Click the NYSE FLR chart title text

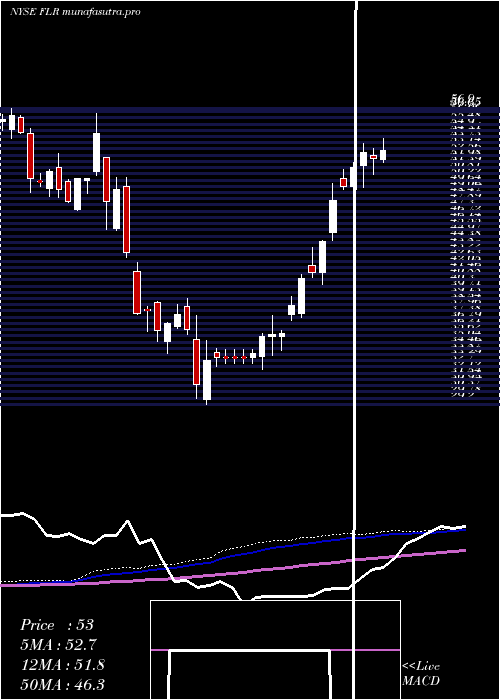point(75,12)
